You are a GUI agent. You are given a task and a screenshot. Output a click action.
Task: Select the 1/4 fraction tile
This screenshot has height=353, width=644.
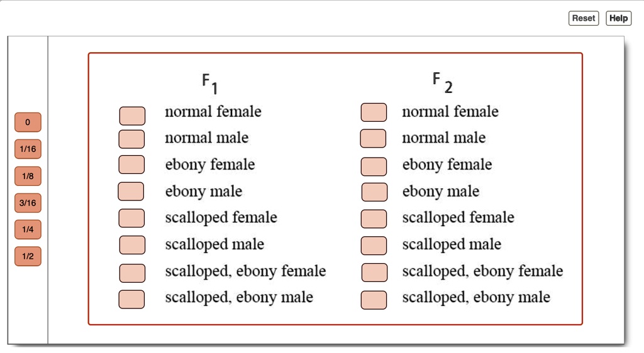(x=28, y=230)
